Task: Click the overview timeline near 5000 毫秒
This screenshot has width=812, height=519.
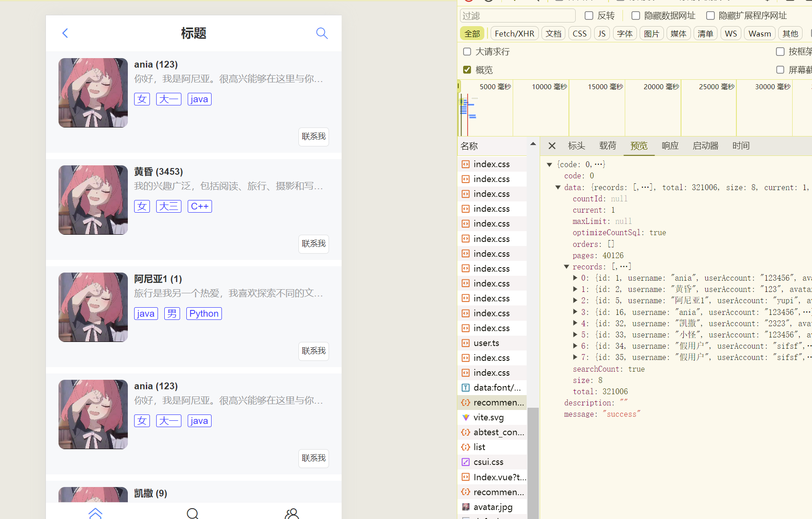Action: pos(495,86)
